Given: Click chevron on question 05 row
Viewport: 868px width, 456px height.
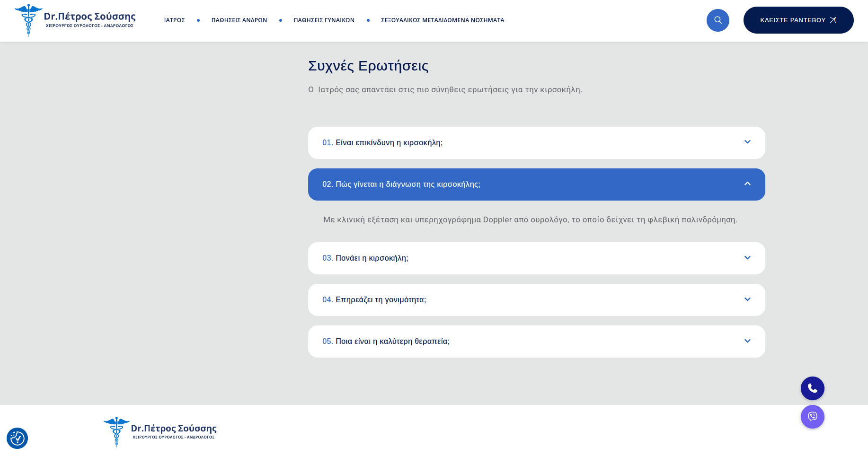Looking at the screenshot, I should (747, 341).
